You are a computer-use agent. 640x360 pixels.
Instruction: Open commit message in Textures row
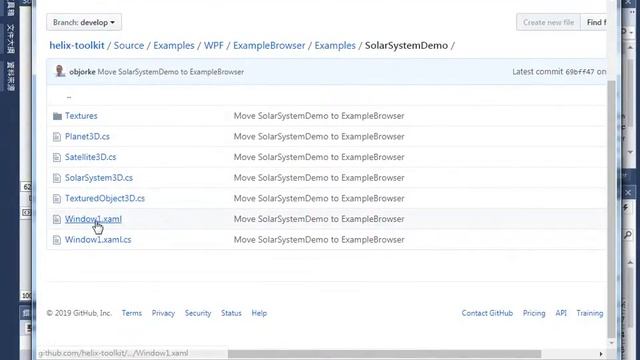319,116
